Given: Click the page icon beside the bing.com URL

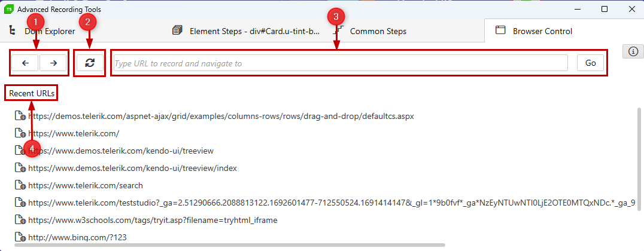Looking at the screenshot, I should pyautogui.click(x=20, y=237).
